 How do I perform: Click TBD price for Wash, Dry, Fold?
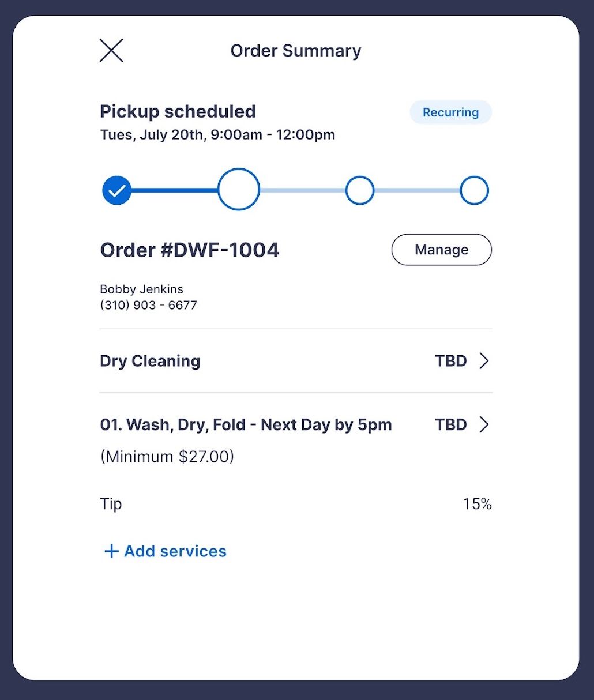click(451, 425)
